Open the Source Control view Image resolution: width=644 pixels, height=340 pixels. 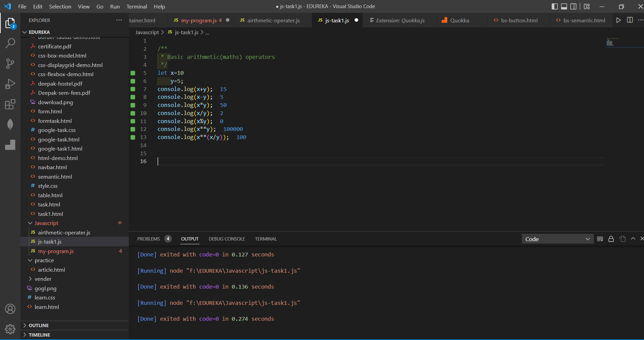point(10,64)
